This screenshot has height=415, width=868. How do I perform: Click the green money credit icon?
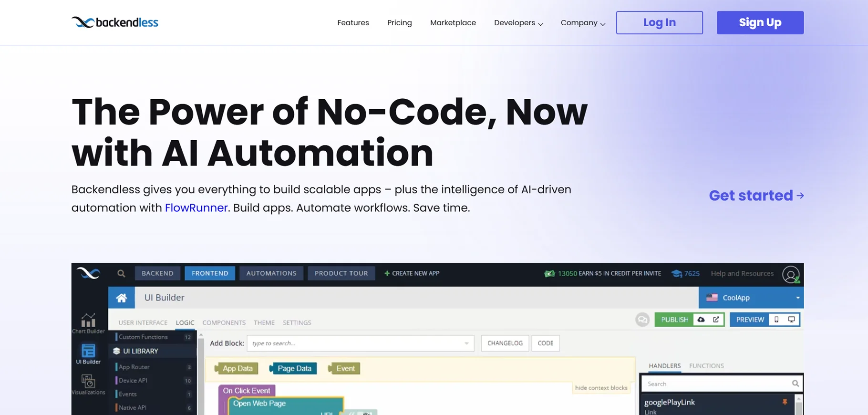coord(549,273)
